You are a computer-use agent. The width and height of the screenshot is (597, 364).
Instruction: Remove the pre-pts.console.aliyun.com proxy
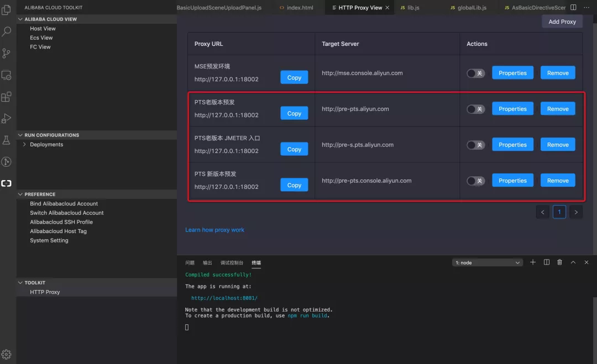(x=558, y=181)
